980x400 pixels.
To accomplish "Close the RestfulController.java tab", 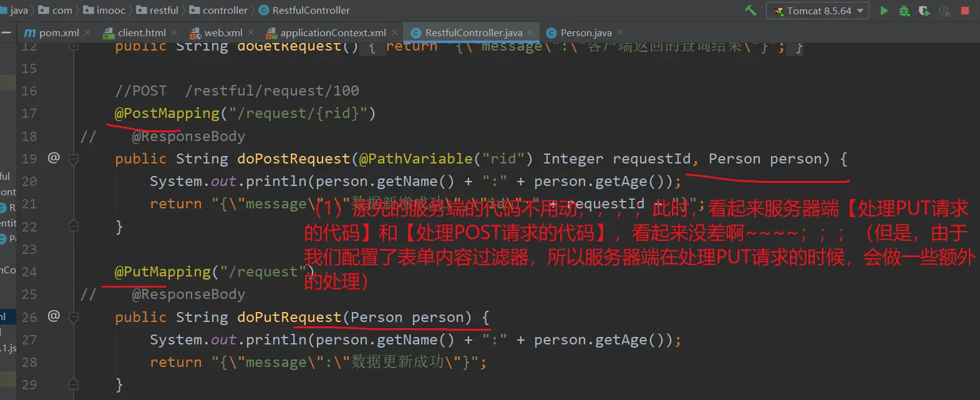I will pos(530,32).
